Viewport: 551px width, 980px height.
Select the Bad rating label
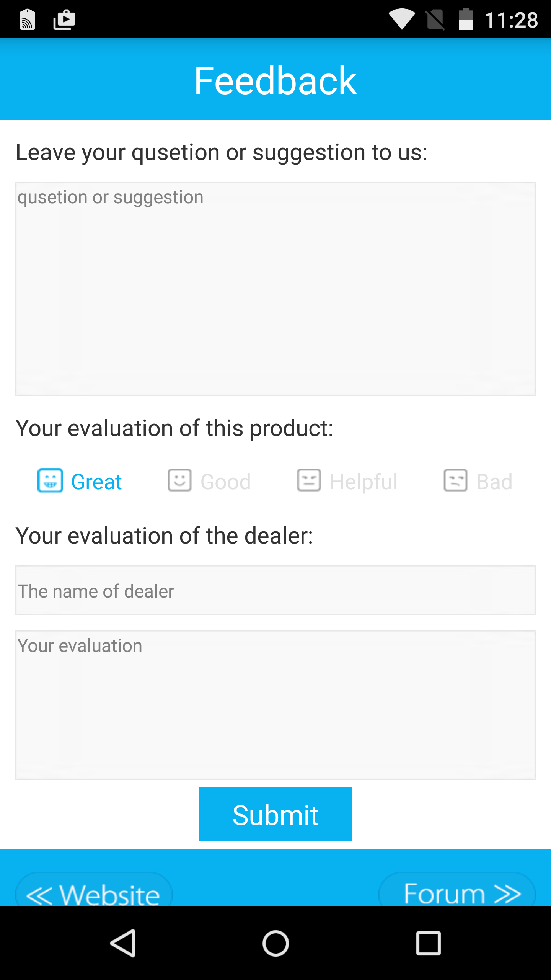494,482
